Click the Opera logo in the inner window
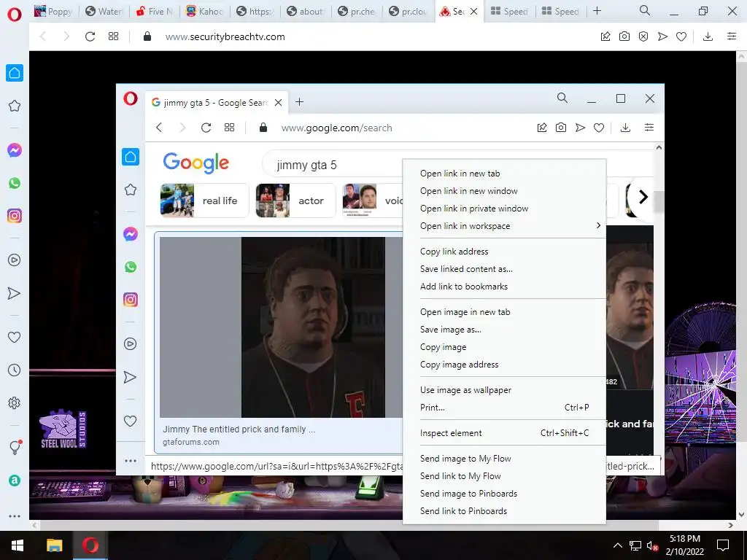This screenshot has width=747, height=560. click(130, 98)
